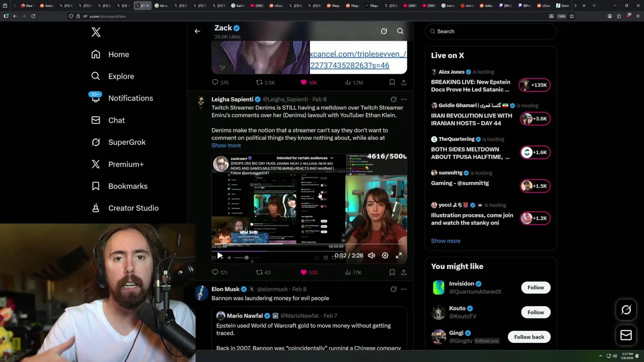Open Elon Musk's profile name
Screen dimensions: 644x362
(225, 289)
